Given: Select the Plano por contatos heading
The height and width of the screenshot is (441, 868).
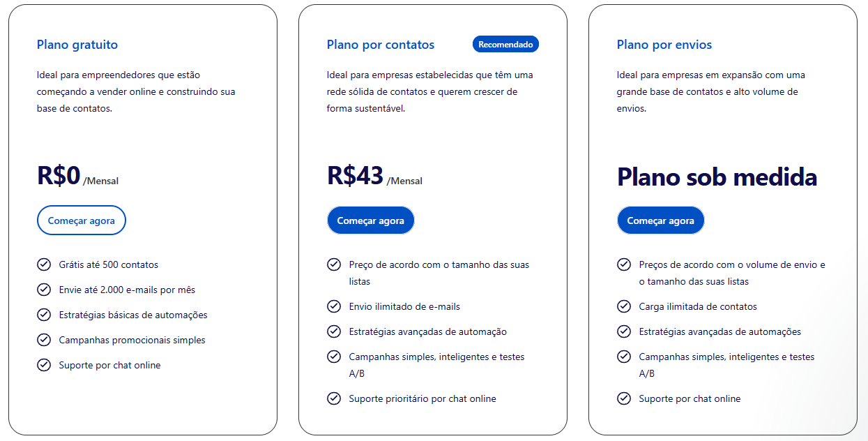Looking at the screenshot, I should point(381,45).
